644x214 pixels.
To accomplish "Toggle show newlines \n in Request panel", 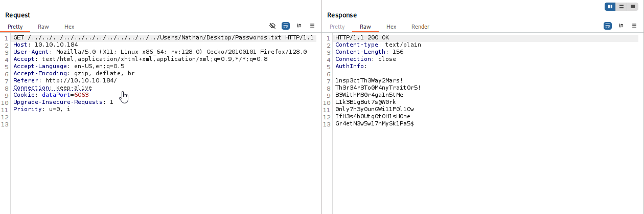I will [299, 26].
